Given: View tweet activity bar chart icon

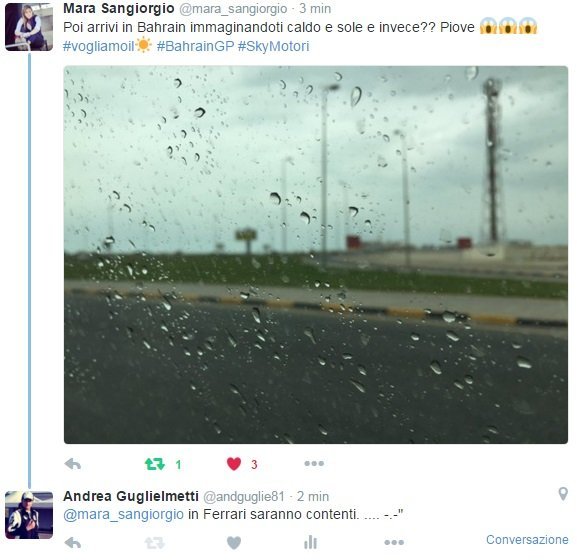Looking at the screenshot, I should [311, 542].
